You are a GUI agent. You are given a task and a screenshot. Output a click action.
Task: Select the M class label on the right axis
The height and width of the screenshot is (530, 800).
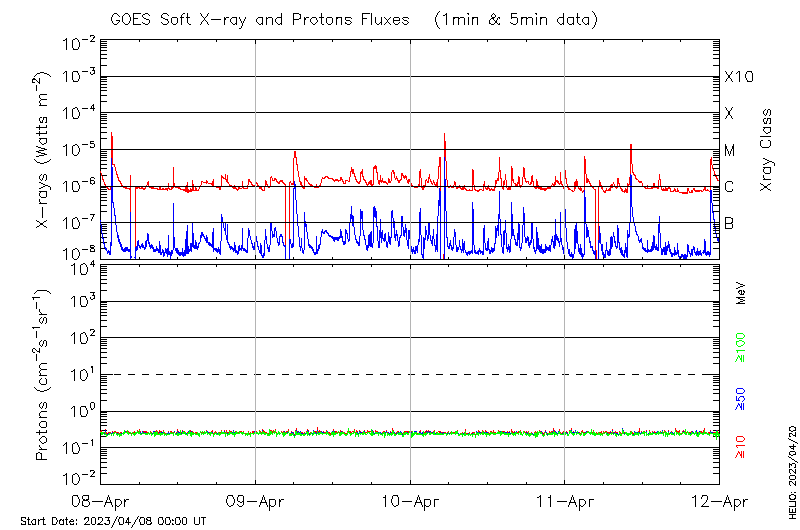[730, 151]
